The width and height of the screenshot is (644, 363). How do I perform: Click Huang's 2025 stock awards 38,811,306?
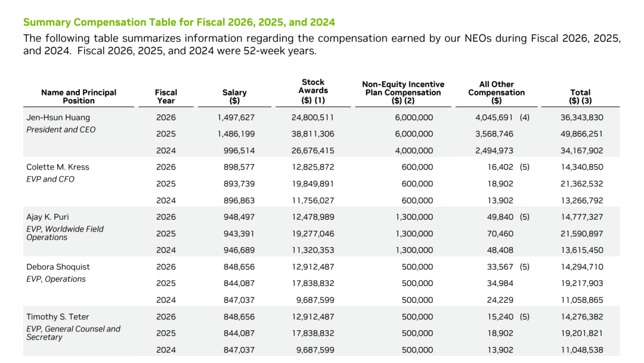(x=313, y=134)
